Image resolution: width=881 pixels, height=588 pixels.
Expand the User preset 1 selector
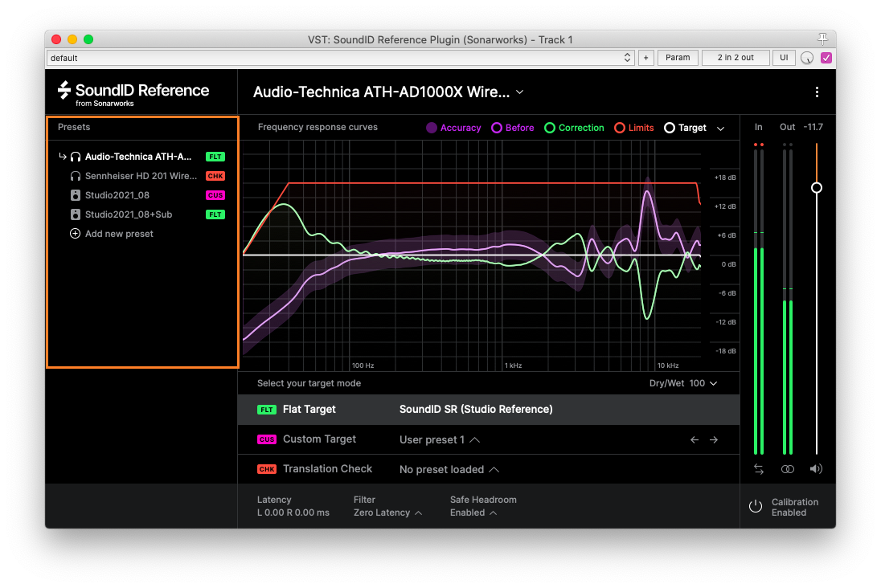(440, 439)
